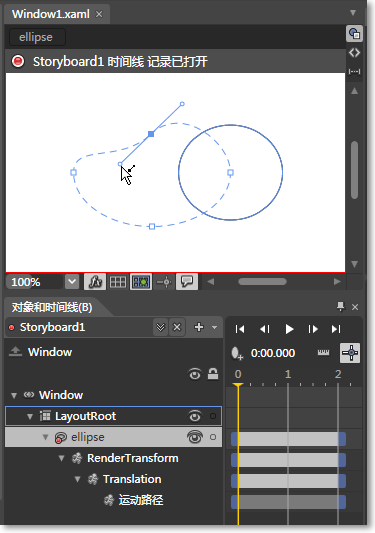Toggle the timeline snap crosshair button
Screen dimensions: 375x533
click(x=350, y=353)
